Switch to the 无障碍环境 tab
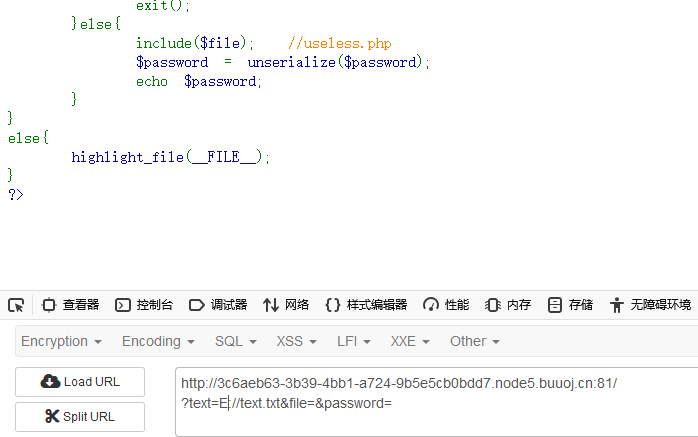Screen dimensions: 698x437 (650, 305)
